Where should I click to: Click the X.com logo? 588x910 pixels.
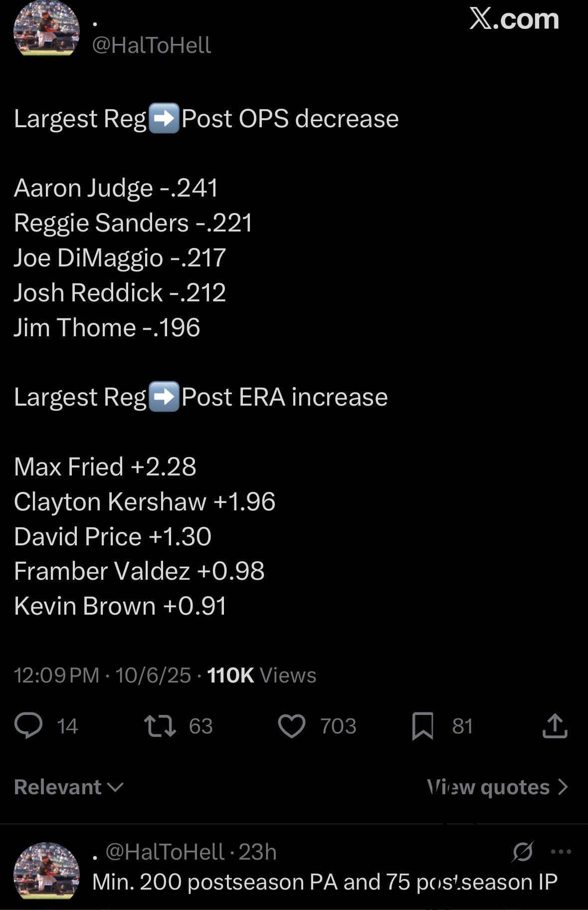click(x=514, y=19)
